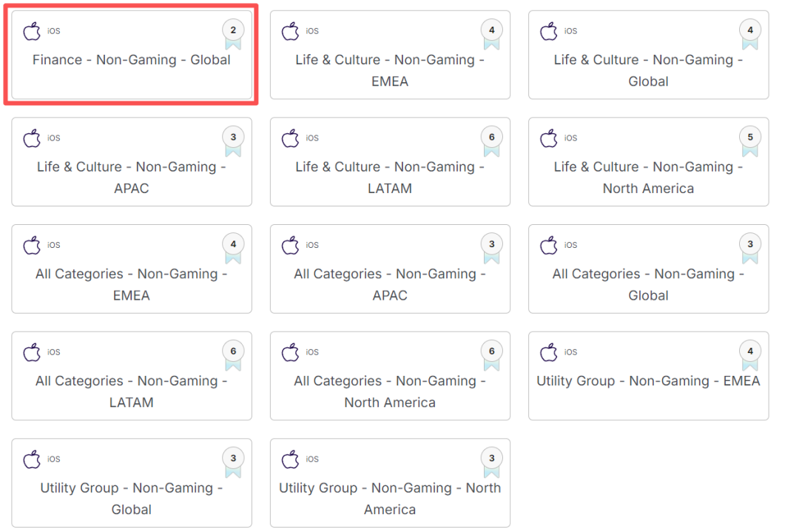Image resolution: width=799 pixels, height=532 pixels.
Task: Click Apple icon on All Categories APAC card
Action: 291,245
